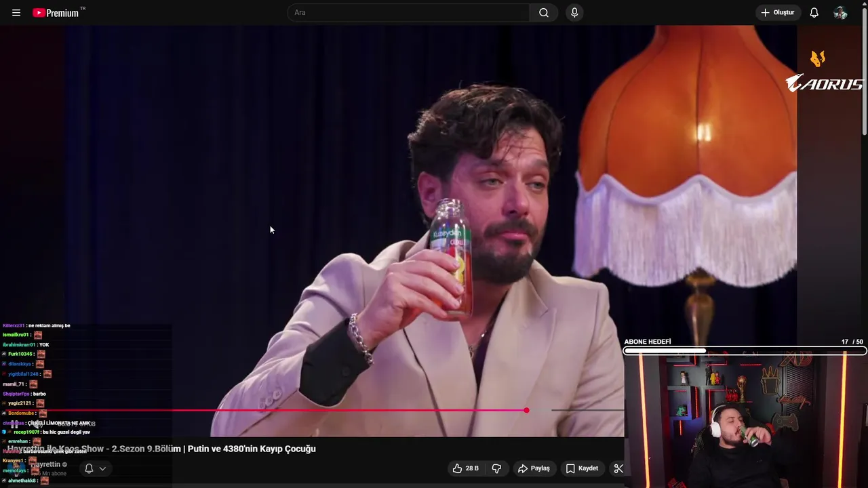Start voice search with microphone icon

(x=574, y=13)
